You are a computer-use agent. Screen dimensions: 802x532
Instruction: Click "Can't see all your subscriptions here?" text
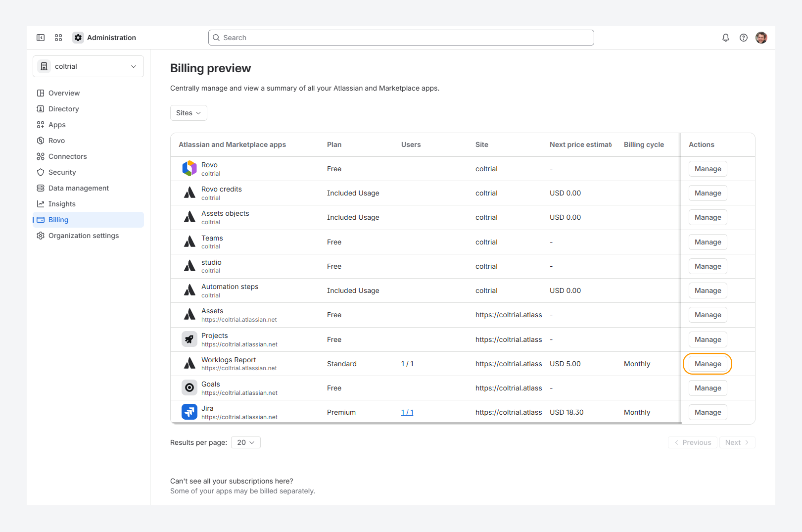pos(232,481)
